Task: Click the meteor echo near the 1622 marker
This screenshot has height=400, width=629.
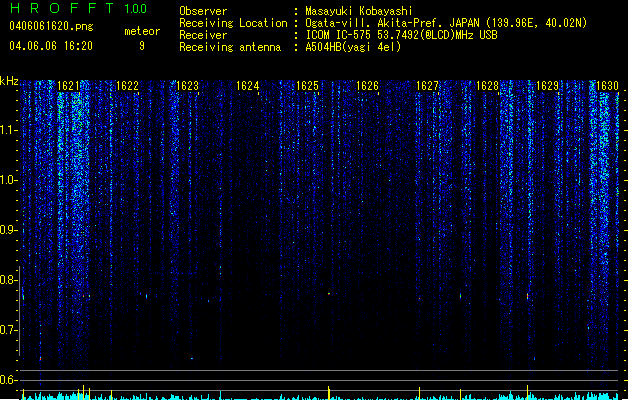Action: coord(146,296)
